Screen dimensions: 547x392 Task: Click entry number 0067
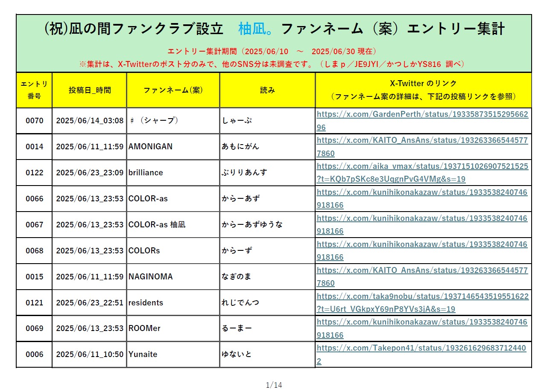(x=35, y=225)
